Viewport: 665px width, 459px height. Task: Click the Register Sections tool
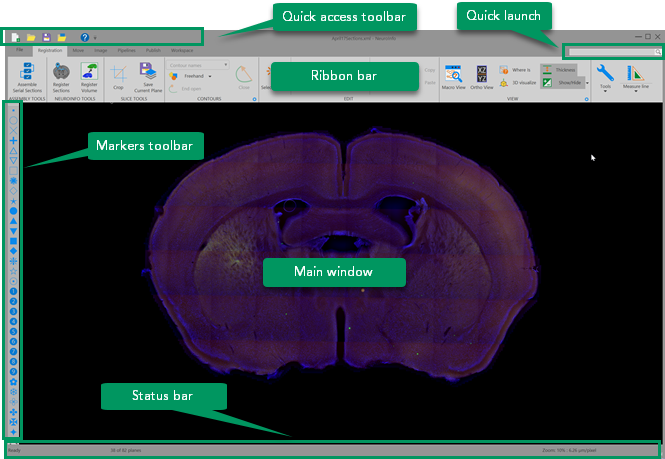click(61, 71)
